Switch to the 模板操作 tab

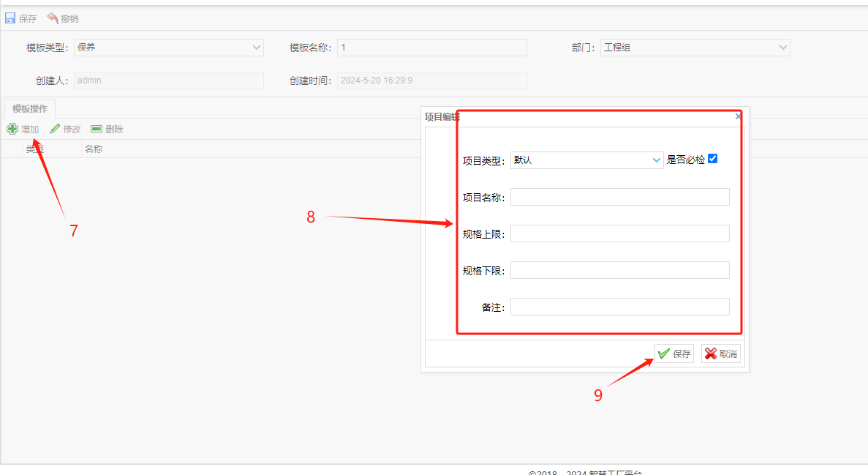(x=30, y=108)
